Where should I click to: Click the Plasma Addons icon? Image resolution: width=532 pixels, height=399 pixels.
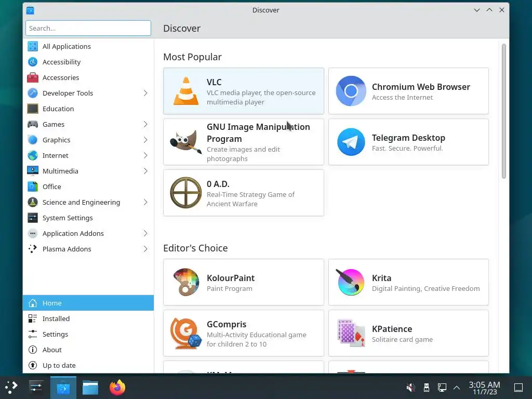coord(33,249)
